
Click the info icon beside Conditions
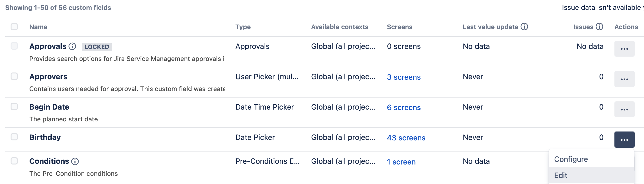click(75, 161)
